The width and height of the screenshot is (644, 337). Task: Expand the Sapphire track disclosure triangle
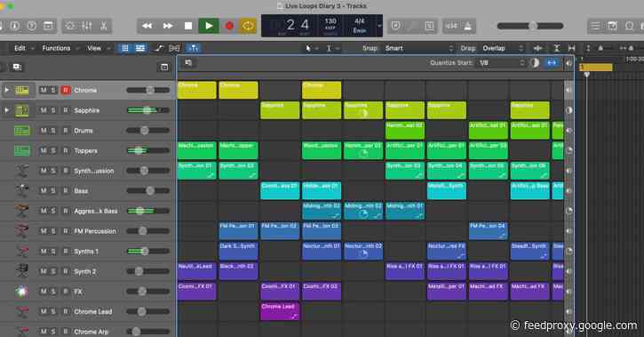[6, 109]
